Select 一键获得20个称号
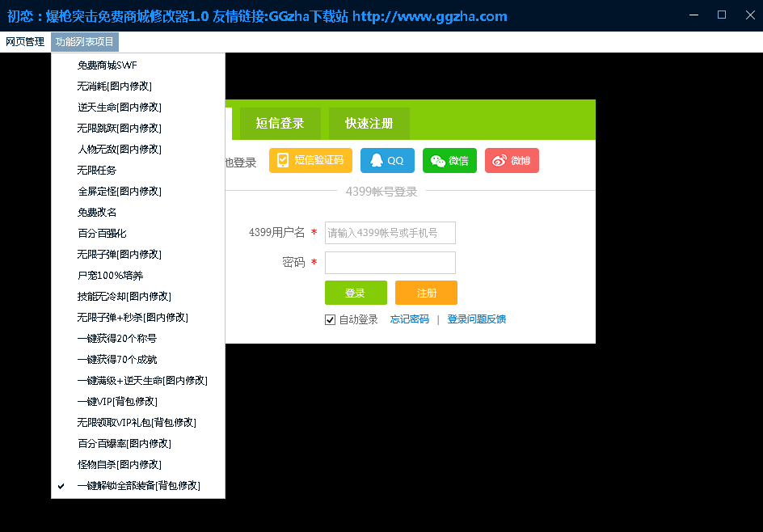Viewport: 763px width, 532px height. tap(138, 338)
